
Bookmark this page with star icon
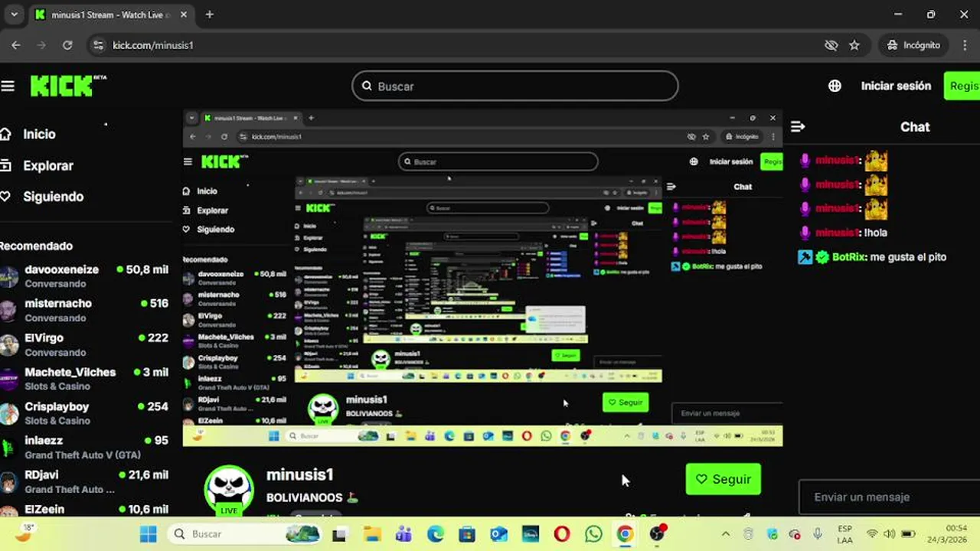[854, 45]
